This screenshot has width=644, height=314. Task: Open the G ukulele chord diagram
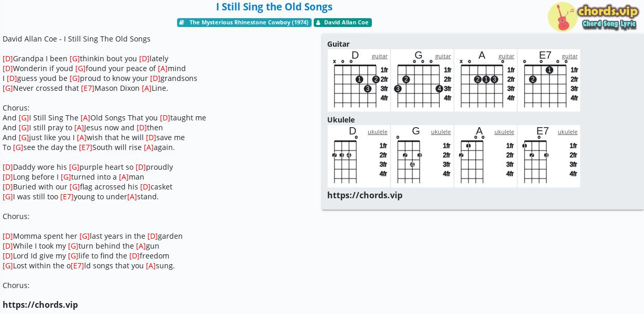(x=422, y=156)
